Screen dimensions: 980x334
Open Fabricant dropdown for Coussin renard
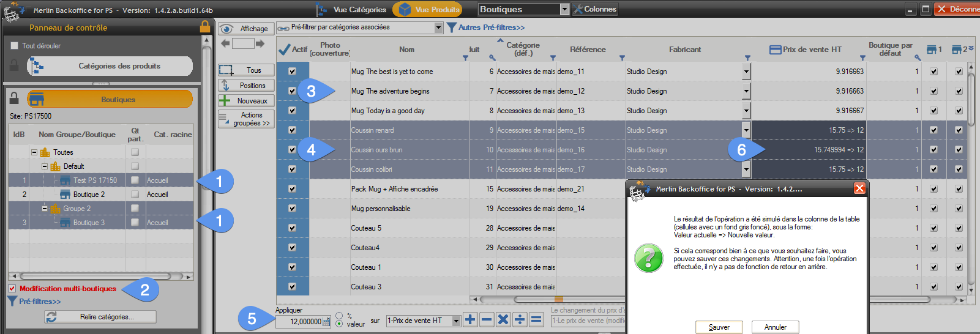pyautogui.click(x=746, y=130)
